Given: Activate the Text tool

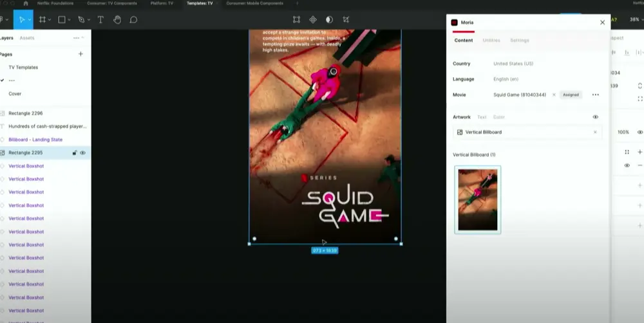Looking at the screenshot, I should [x=100, y=19].
